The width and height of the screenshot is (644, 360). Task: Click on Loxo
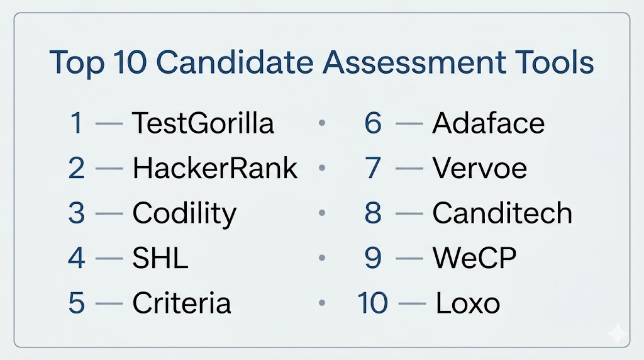(468, 304)
